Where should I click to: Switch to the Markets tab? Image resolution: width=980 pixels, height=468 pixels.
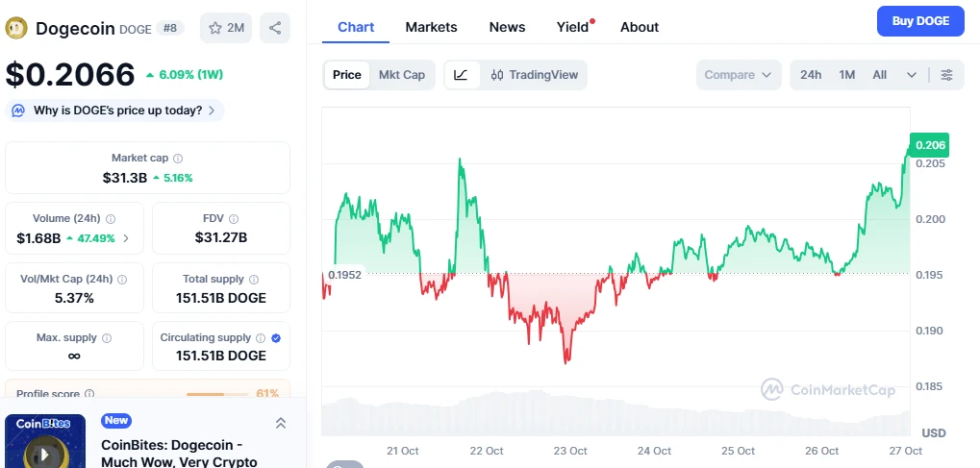point(431,27)
